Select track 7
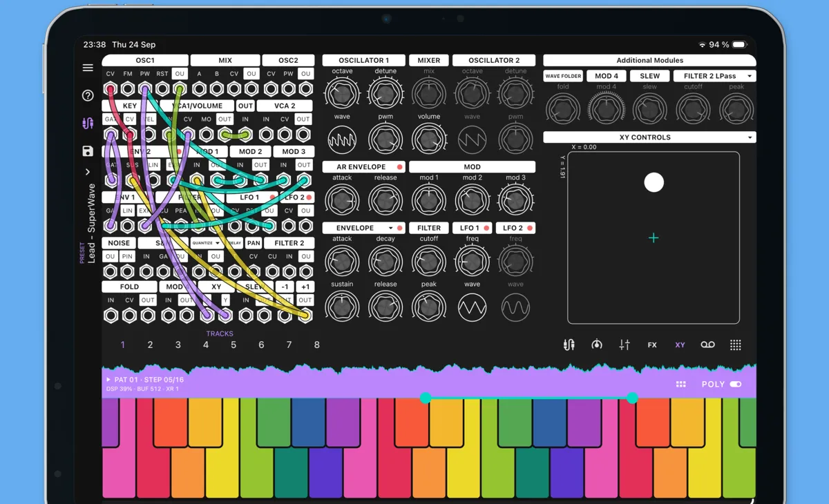829x504 pixels. (289, 345)
